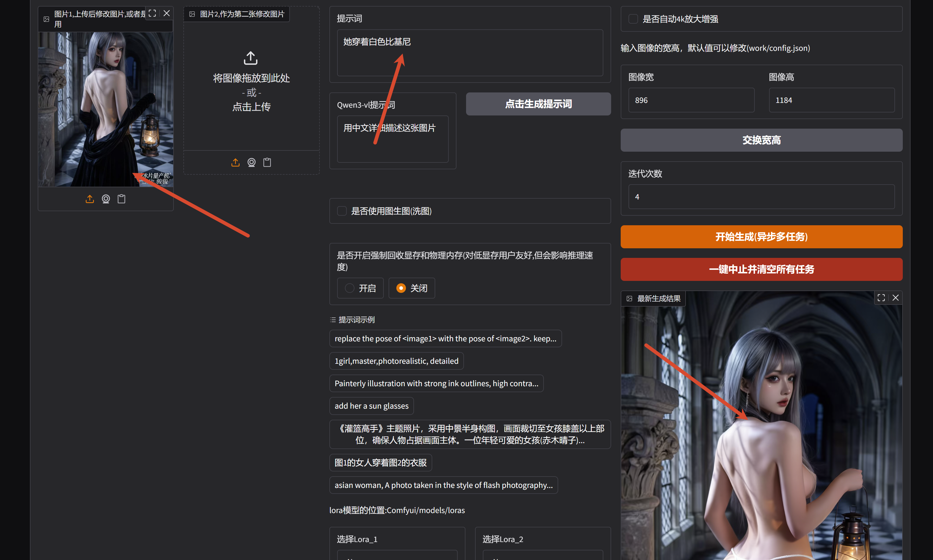Image resolution: width=933 pixels, height=560 pixels.
Task: Click the large upload arrow in image 2 dropzone
Action: tap(251, 58)
